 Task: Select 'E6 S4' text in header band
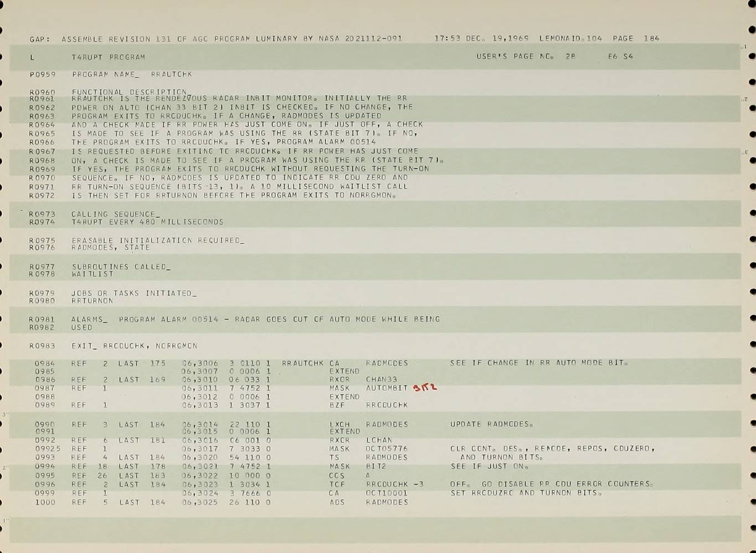pos(620,56)
